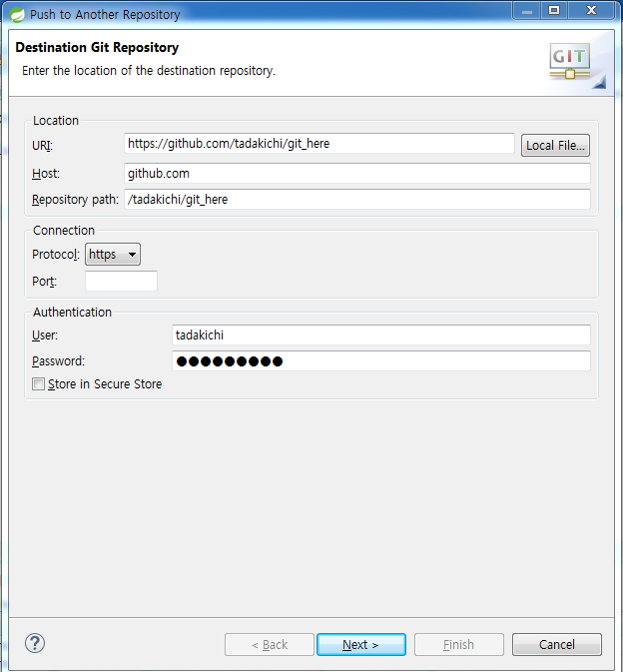Click into the Password field
This screenshot has width=623, height=672.
[381, 361]
